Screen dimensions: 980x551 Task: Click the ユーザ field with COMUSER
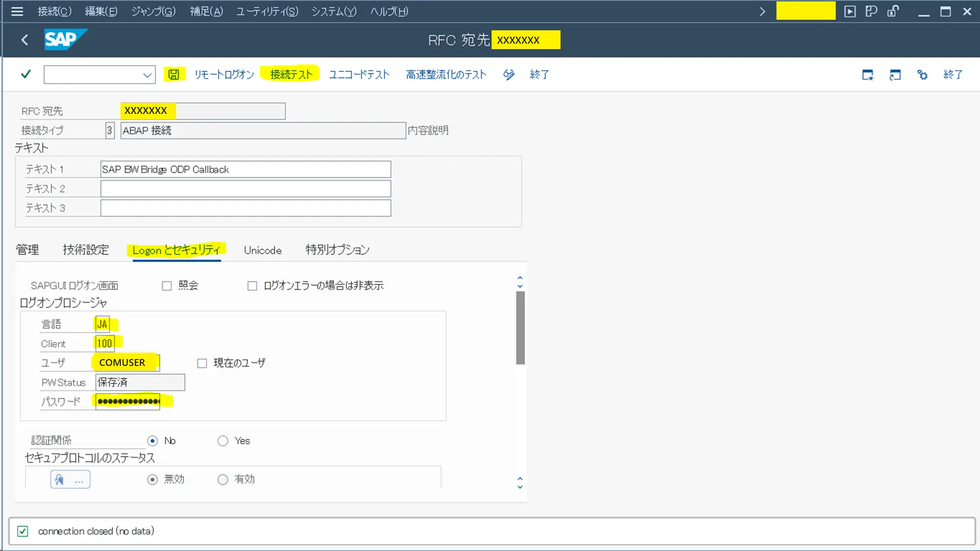[127, 363]
